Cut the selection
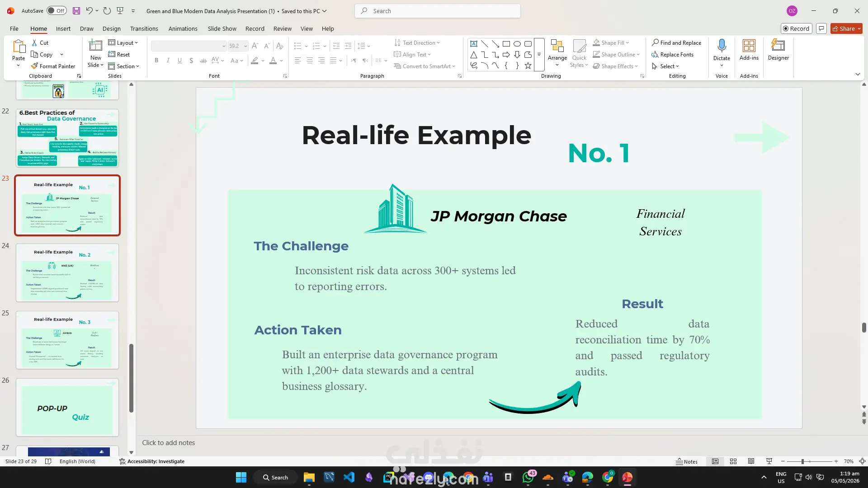 tap(40, 42)
